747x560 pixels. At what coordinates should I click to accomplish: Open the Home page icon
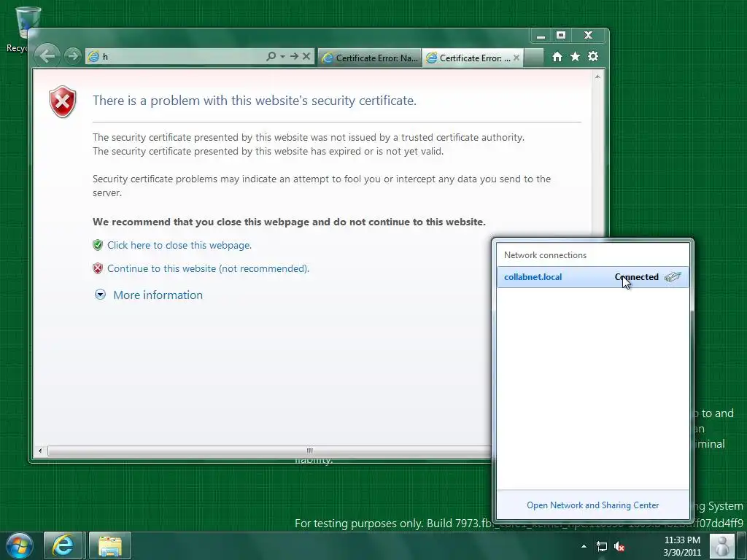click(557, 57)
